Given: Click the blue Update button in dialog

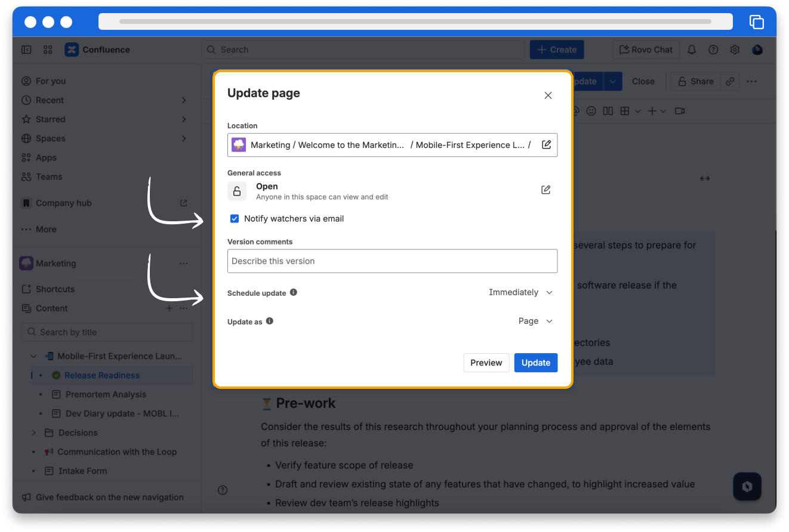Looking at the screenshot, I should coord(535,363).
